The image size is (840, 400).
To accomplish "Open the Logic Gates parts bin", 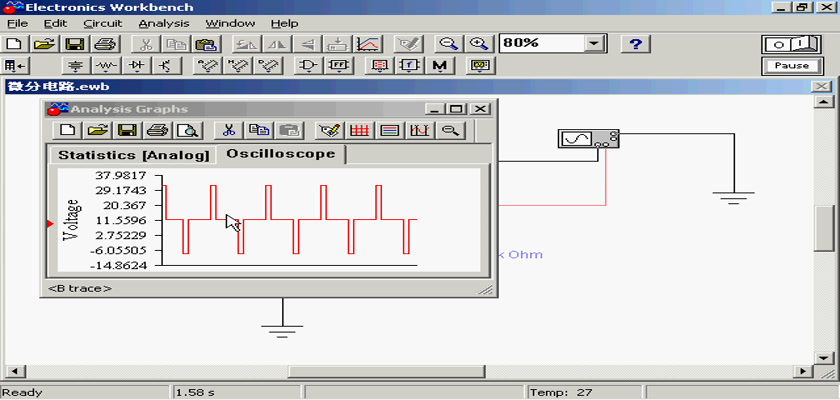I will tap(308, 66).
